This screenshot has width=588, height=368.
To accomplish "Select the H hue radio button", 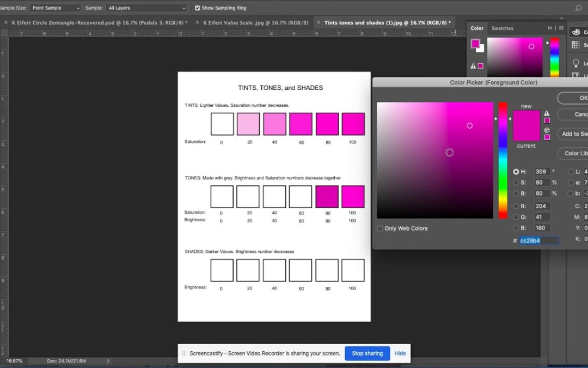I will pyautogui.click(x=516, y=172).
